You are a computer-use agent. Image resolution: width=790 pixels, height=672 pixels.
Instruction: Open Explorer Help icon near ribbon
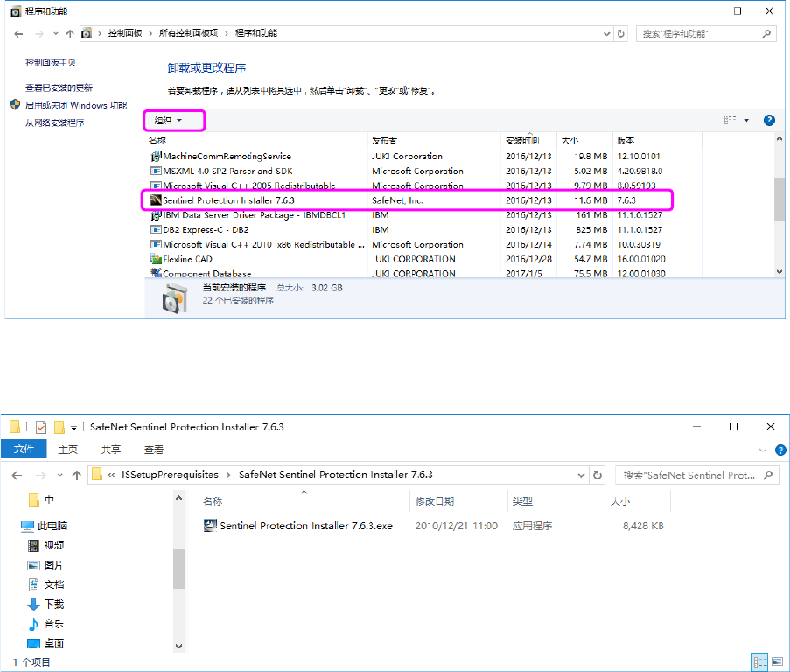pyautogui.click(x=780, y=450)
